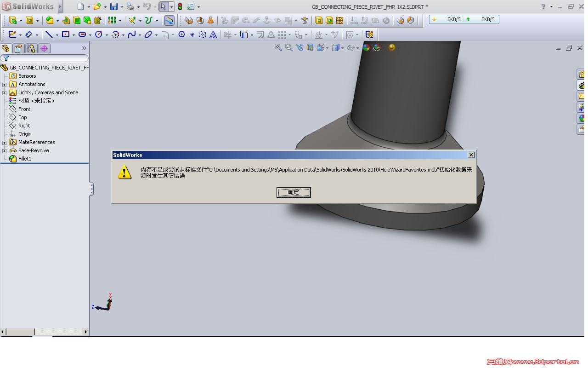Click the 确定 button in the dialog
The image size is (588, 368).
click(294, 192)
